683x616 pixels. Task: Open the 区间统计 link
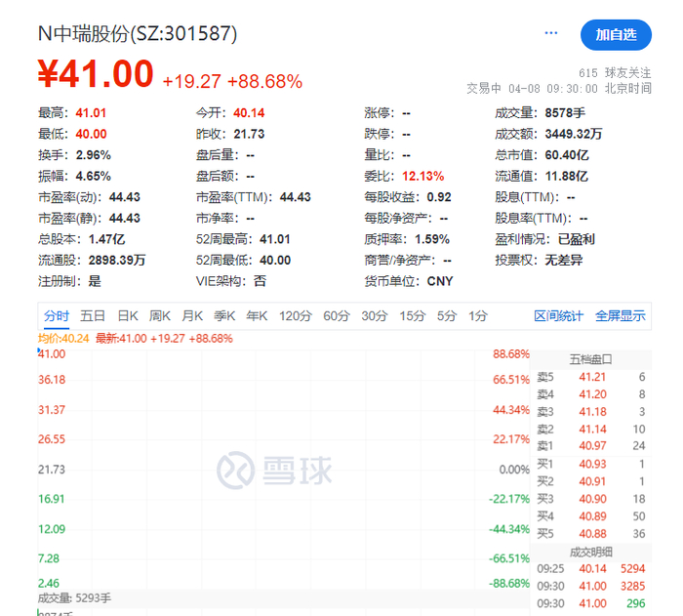click(558, 315)
